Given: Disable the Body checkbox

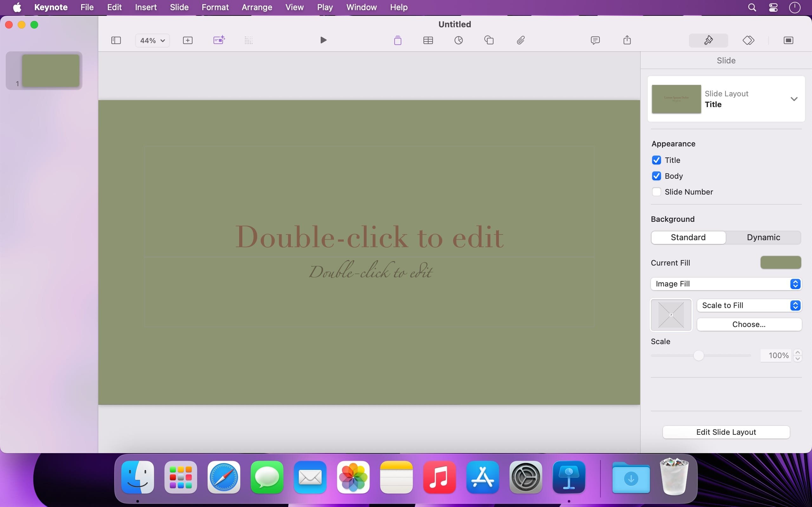Looking at the screenshot, I should [656, 176].
